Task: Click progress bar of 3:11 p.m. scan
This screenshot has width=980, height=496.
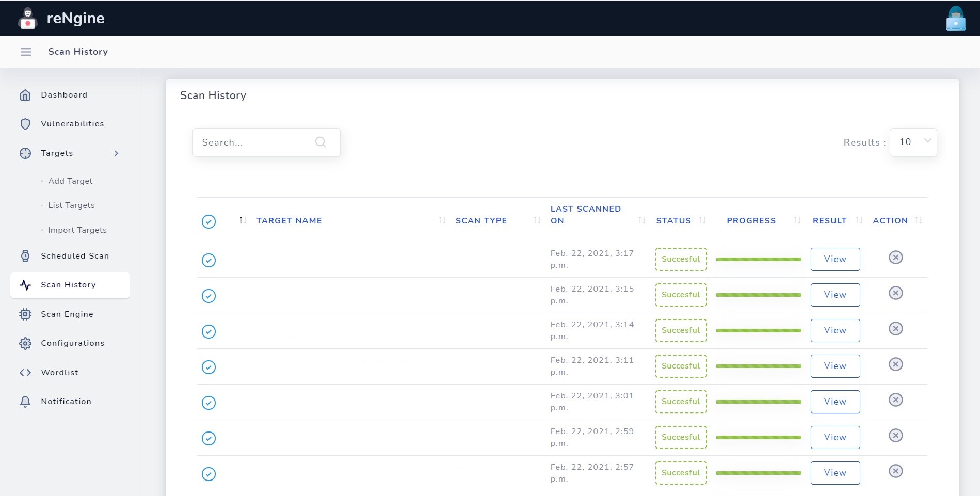Action: 758,366
